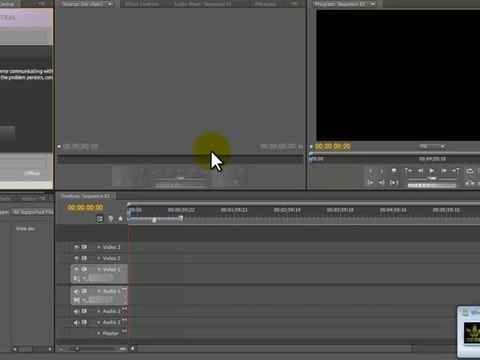Go to previous edit point in Program monitor
480x360 pixels.
(x=408, y=171)
